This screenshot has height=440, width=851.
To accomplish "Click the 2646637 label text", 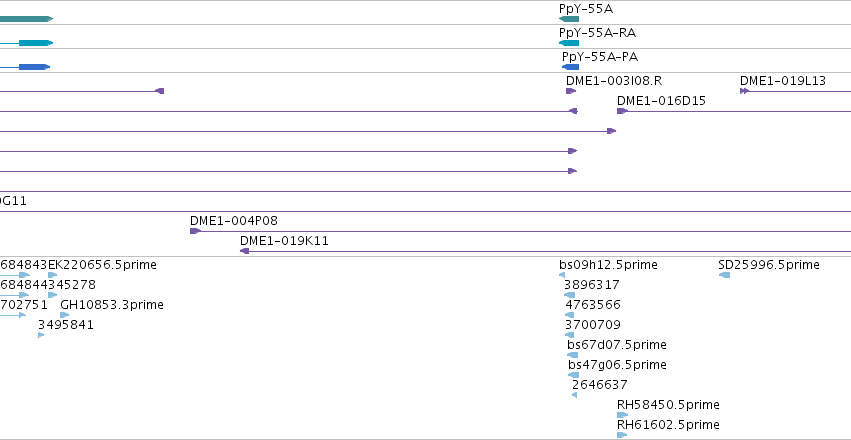I will click(x=600, y=385).
